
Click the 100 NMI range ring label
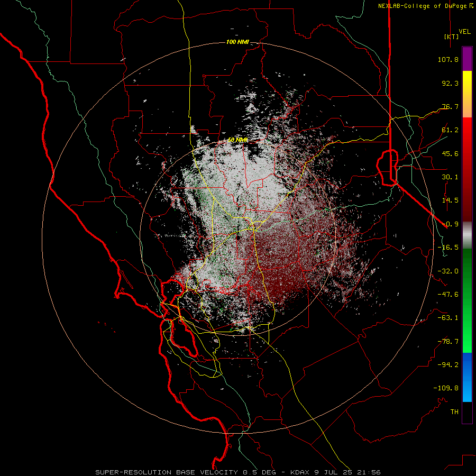pos(237,42)
